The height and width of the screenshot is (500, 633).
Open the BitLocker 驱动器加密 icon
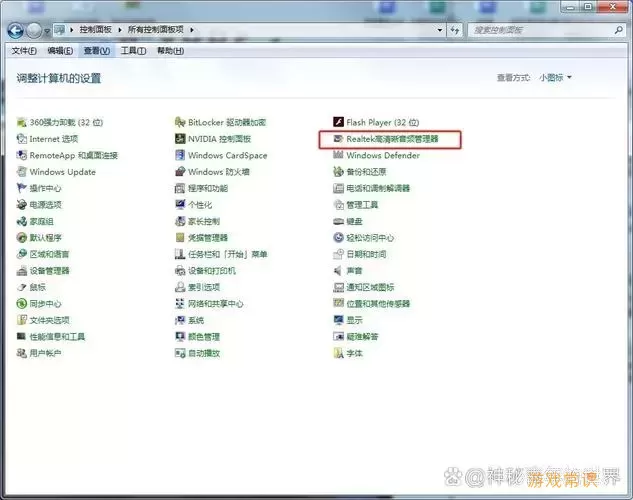click(x=180, y=122)
